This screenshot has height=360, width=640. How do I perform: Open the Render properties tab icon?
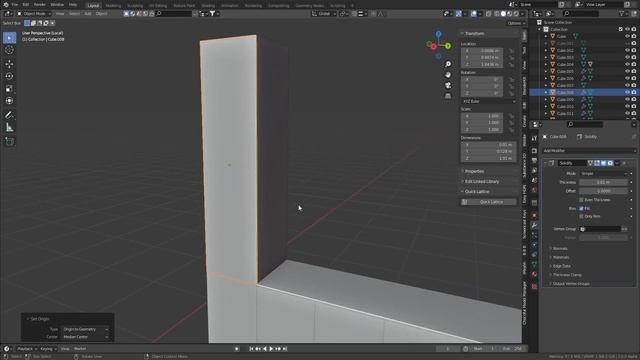click(x=534, y=151)
